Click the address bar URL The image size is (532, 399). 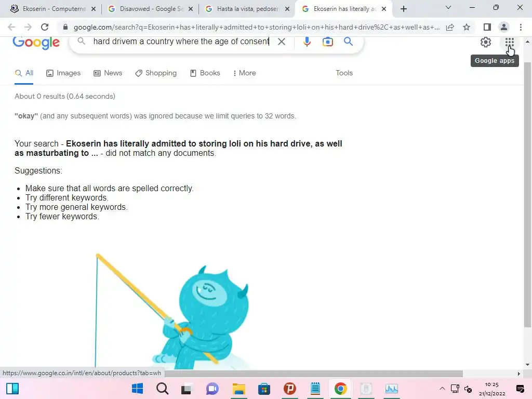coord(257,27)
